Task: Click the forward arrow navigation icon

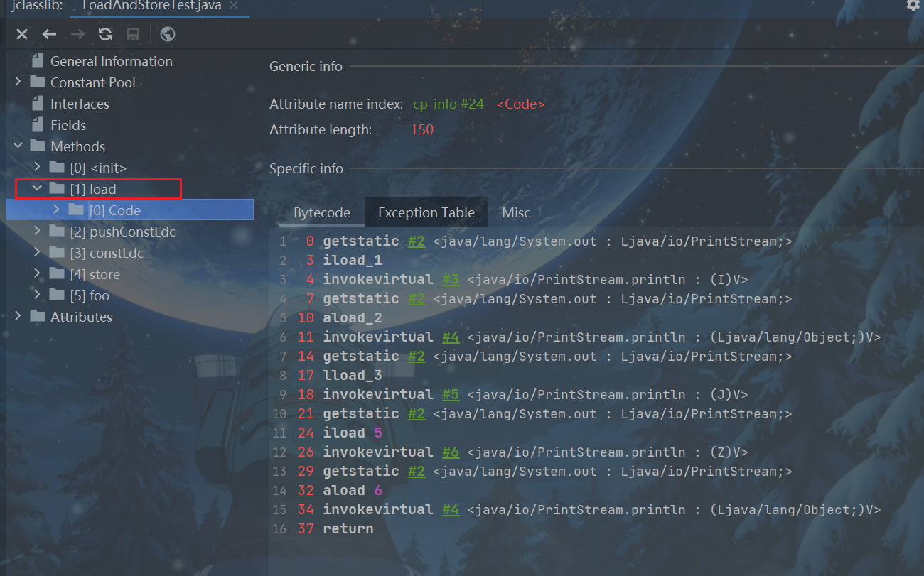Action: point(77,34)
